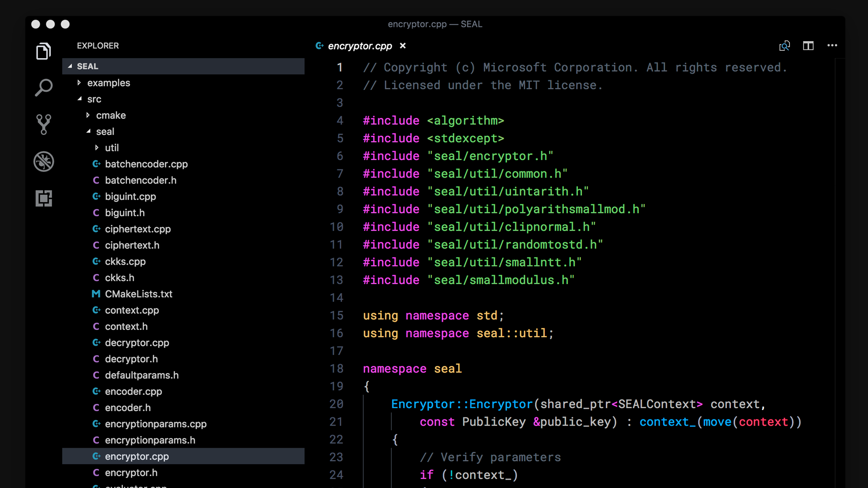Click the MIT license comment line
The width and height of the screenshot is (868, 488).
tap(483, 85)
